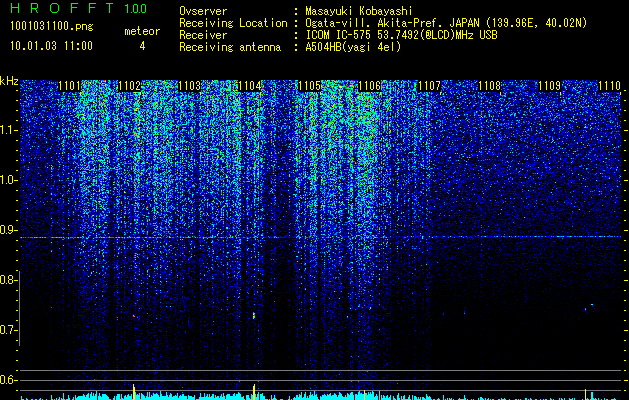
Task: Click the bright meteor echo below 1104
Action: (x=254, y=315)
